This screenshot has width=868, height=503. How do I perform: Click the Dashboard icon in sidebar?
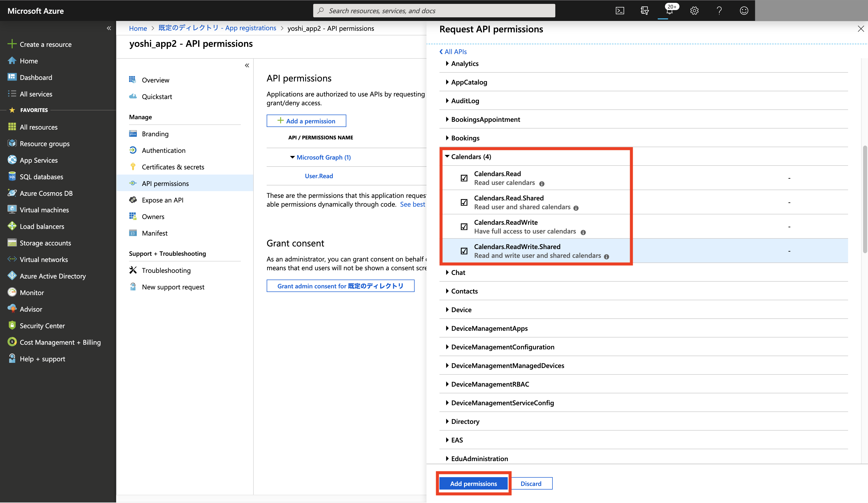(12, 77)
